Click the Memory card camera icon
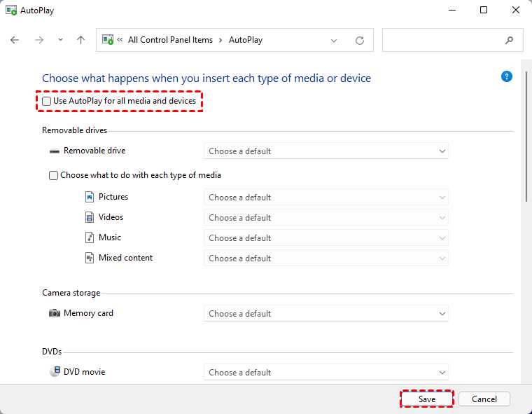532x414 pixels. 55,313
